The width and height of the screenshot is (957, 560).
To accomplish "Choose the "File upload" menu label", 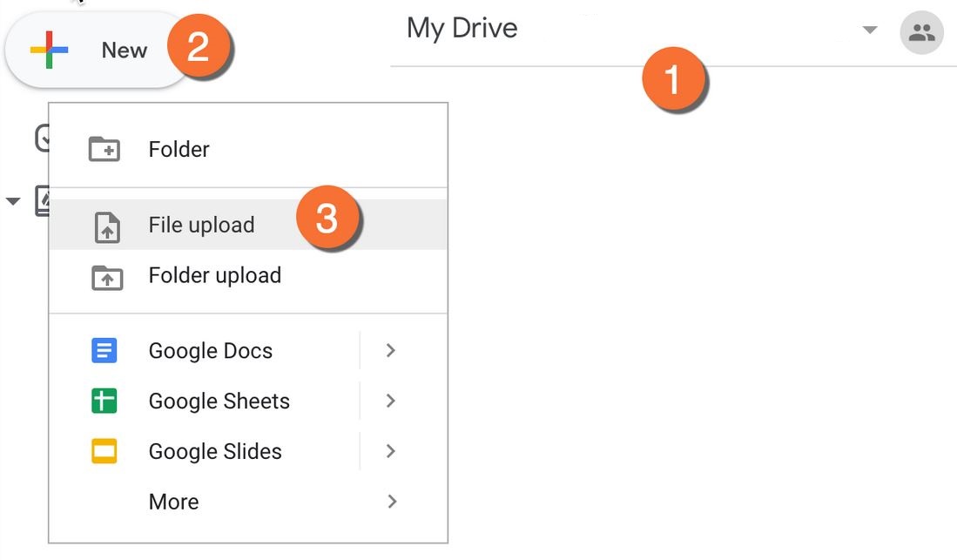I will coord(201,226).
